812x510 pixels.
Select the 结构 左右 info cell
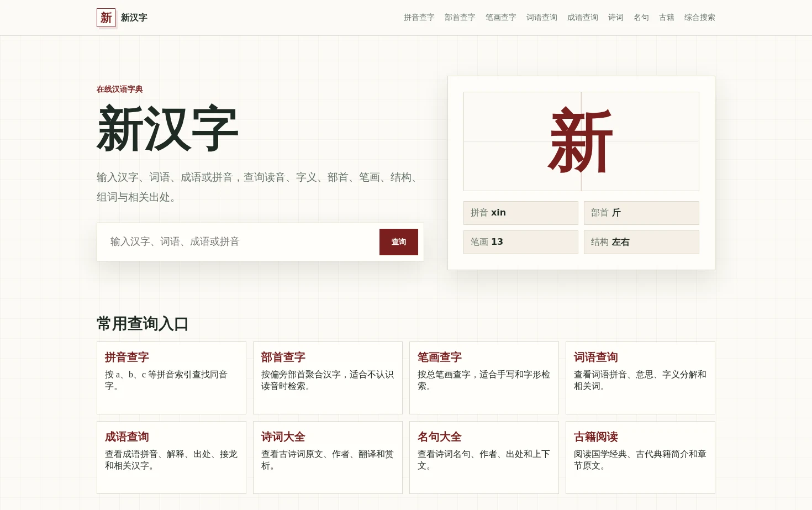tap(641, 242)
